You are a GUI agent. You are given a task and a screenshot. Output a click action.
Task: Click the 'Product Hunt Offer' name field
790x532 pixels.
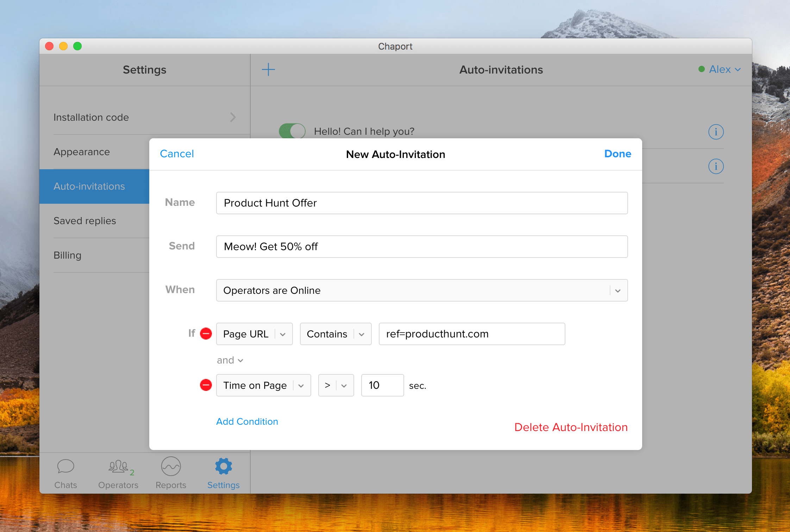[422, 203]
